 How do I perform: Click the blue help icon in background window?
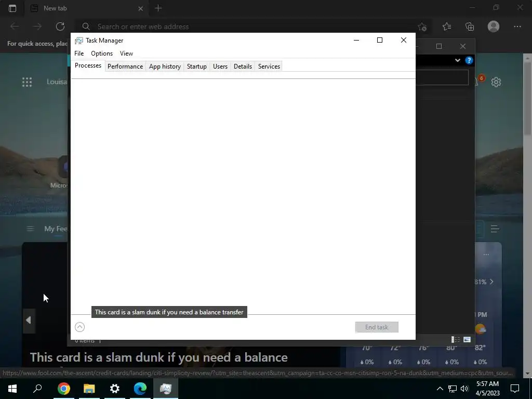(469, 60)
